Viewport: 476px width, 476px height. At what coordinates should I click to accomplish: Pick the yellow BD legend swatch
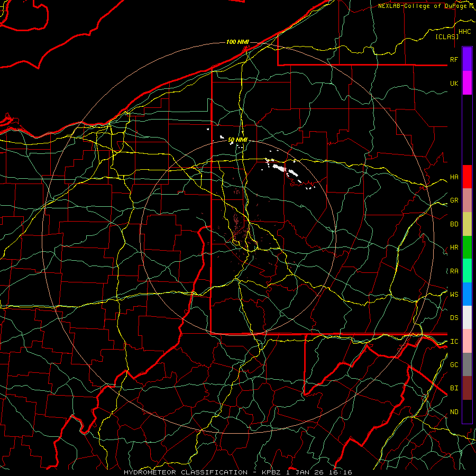(467, 224)
